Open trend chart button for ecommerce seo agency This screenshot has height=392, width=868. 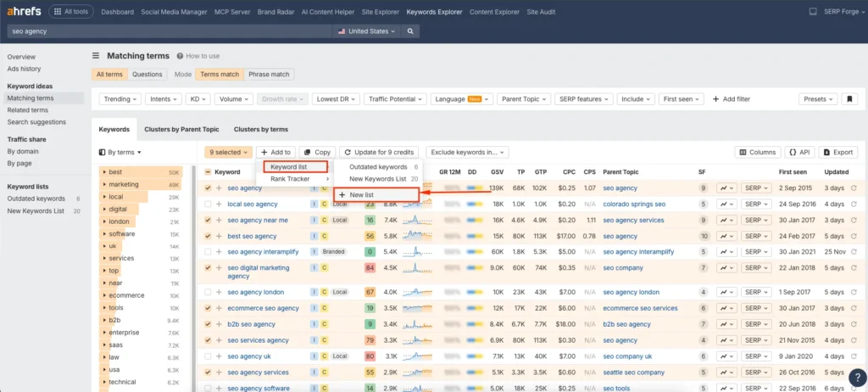(726, 308)
